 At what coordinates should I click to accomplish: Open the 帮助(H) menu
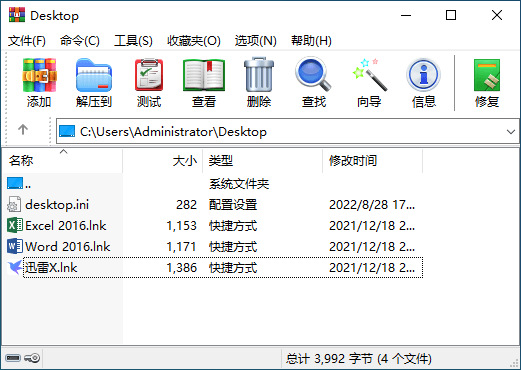coord(311,41)
